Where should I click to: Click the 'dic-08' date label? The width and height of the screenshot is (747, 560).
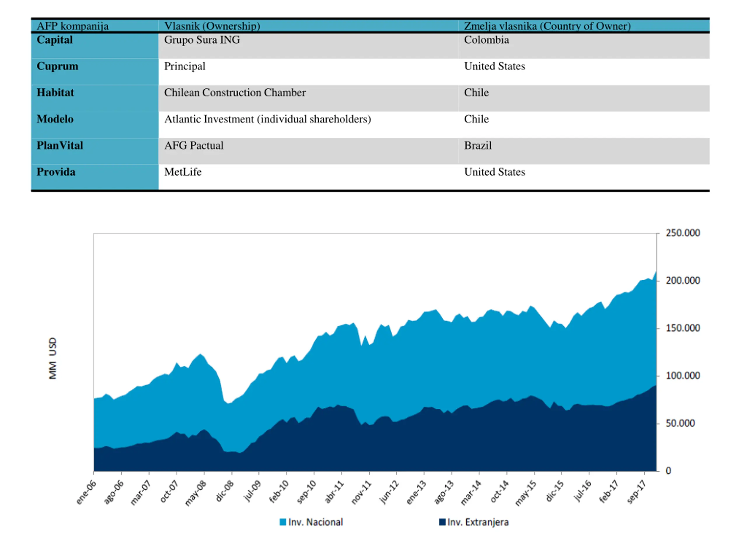[x=224, y=491]
